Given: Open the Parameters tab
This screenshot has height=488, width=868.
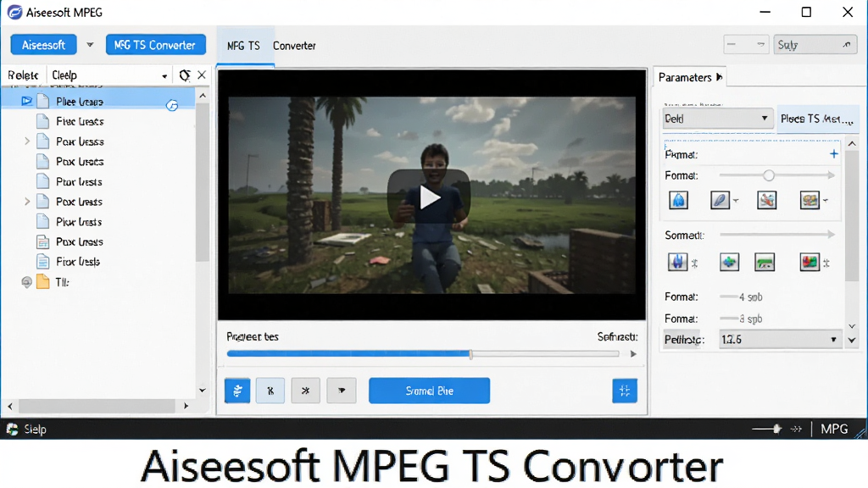Looking at the screenshot, I should pyautogui.click(x=690, y=77).
